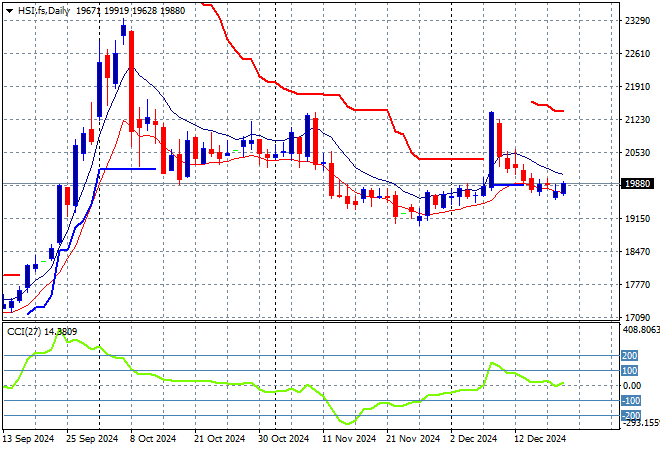Click the CCI(27) indicator label
This screenshot has height=450, width=660.
pos(19,331)
